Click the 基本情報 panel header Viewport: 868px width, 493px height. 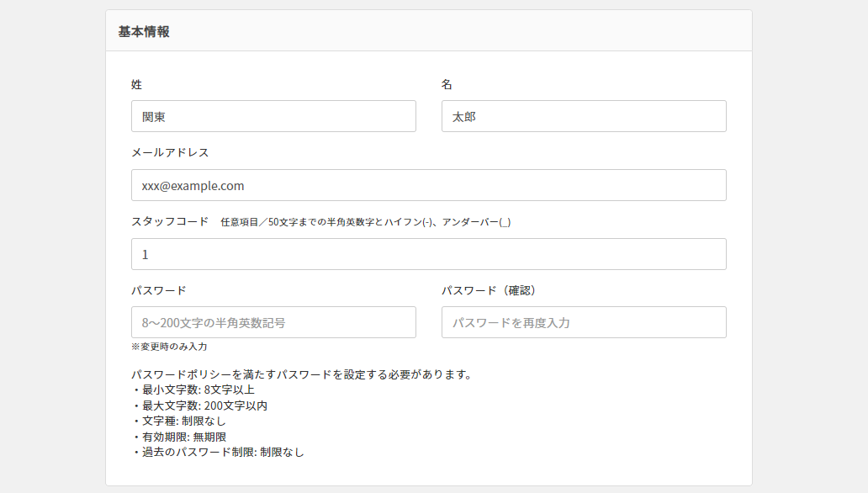(x=144, y=31)
